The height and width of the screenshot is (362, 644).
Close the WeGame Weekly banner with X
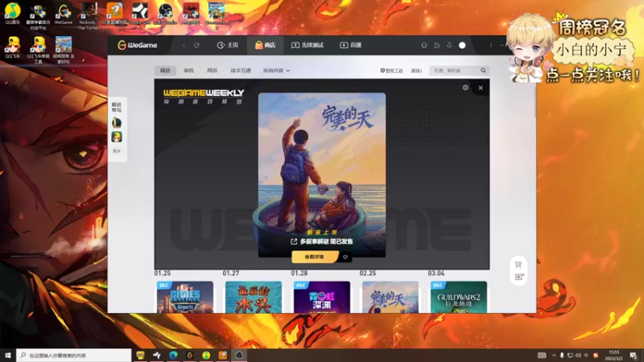[x=481, y=88]
